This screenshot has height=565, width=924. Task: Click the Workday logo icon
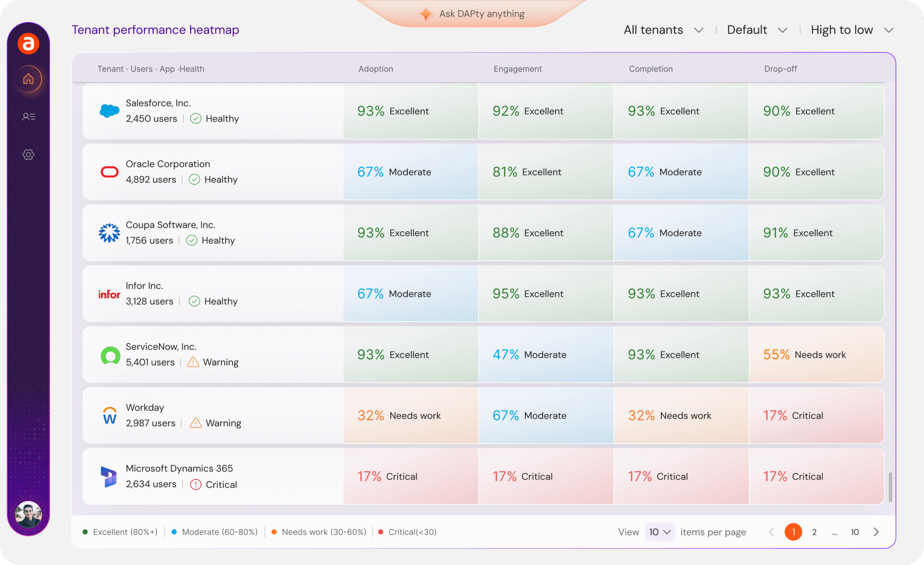109,415
